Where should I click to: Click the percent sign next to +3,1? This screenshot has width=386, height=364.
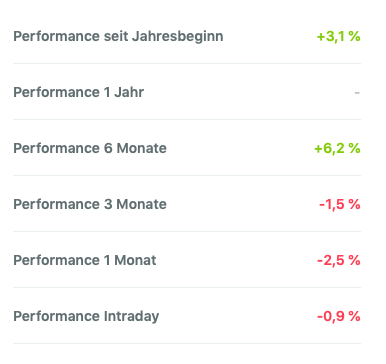coord(355,36)
